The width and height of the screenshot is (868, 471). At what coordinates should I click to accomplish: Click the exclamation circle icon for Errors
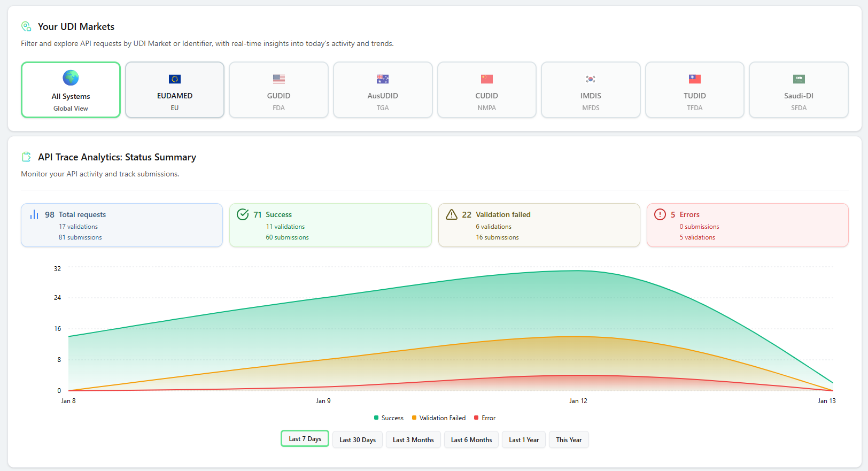tap(660, 214)
